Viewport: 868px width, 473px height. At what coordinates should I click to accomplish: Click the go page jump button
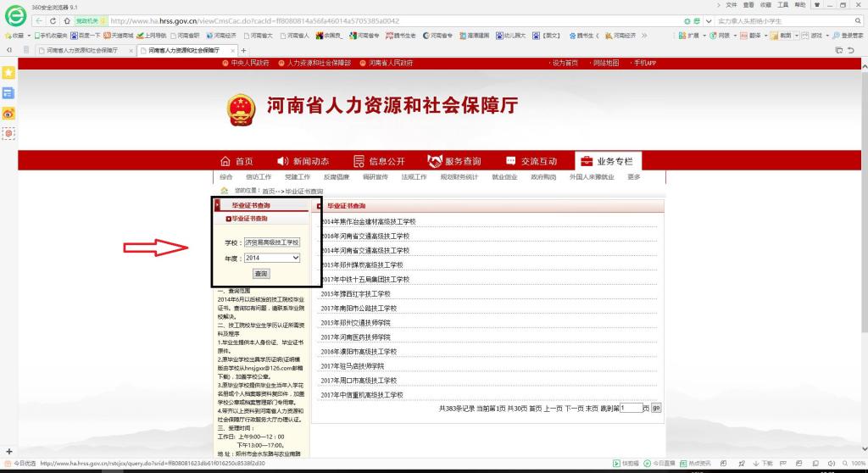point(656,409)
